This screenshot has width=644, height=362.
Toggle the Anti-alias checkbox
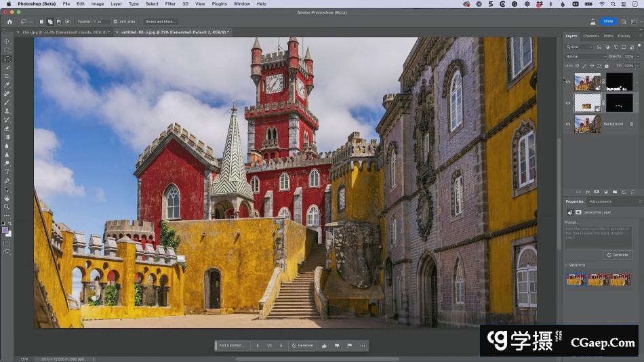115,22
